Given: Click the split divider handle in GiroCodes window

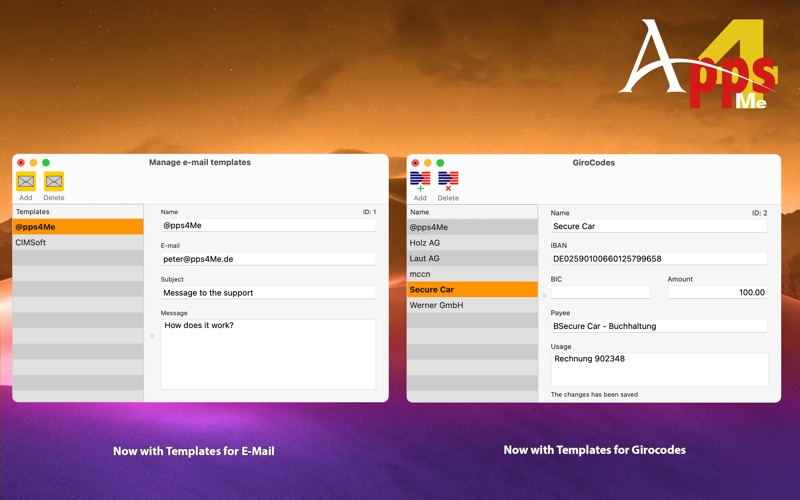Looking at the screenshot, I should coord(544,295).
